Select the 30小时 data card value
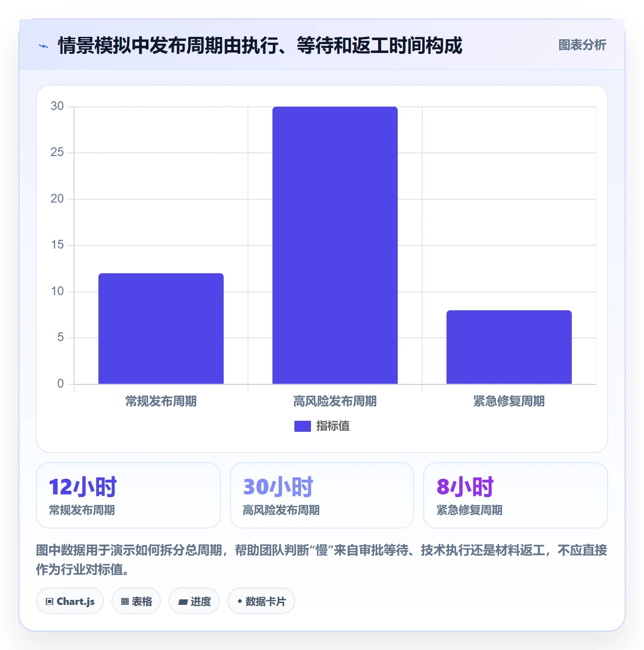Viewport: 644px width, 650px height. (278, 487)
